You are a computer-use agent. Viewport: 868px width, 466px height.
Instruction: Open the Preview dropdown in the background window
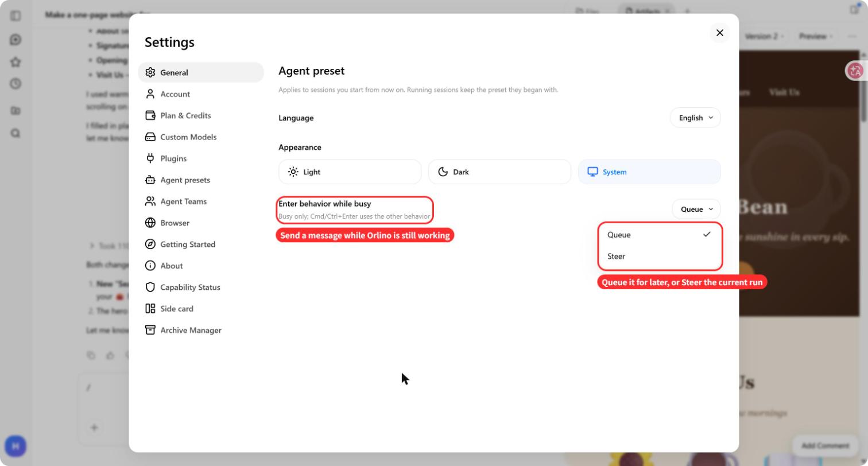(x=816, y=36)
